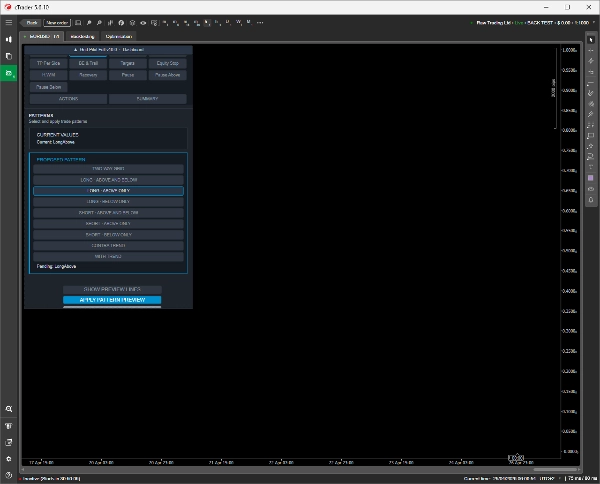Select the cursor pointer drawing tool
This screenshot has width=600, height=484.
point(591,40)
